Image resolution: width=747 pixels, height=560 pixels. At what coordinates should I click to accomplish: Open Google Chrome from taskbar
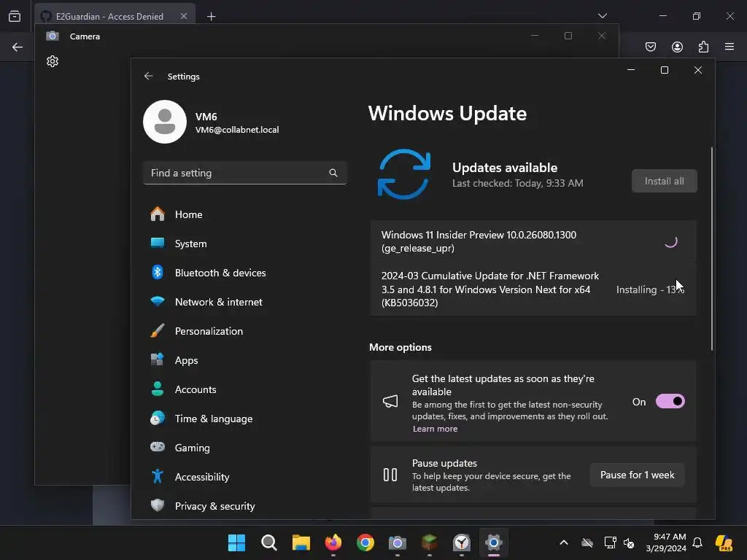(365, 542)
